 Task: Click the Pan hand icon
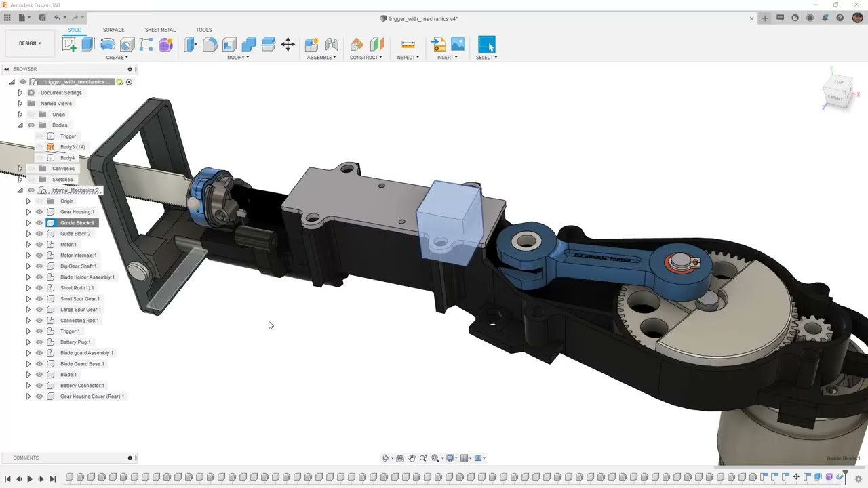[412, 458]
